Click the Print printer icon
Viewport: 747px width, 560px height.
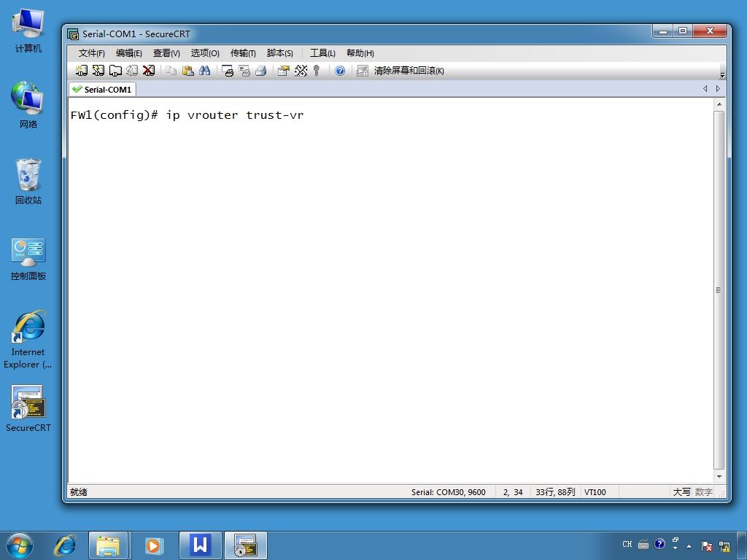260,71
